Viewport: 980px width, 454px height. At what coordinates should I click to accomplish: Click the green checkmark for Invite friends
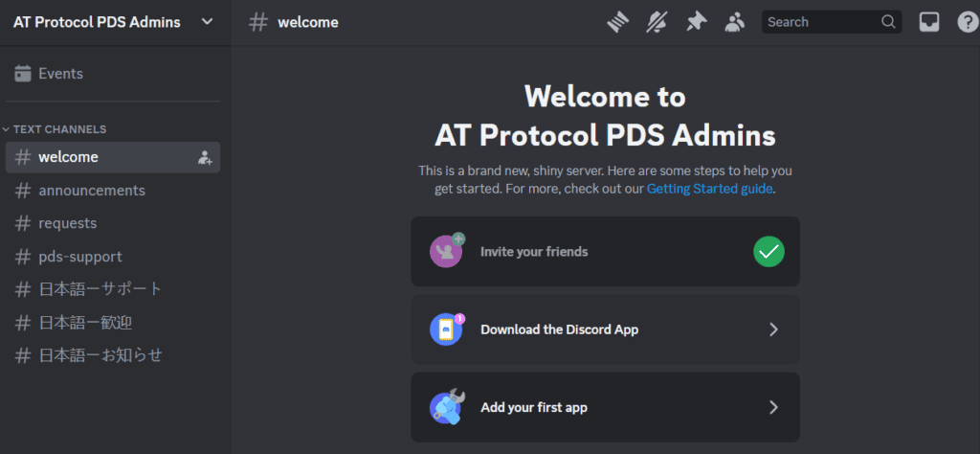[768, 251]
